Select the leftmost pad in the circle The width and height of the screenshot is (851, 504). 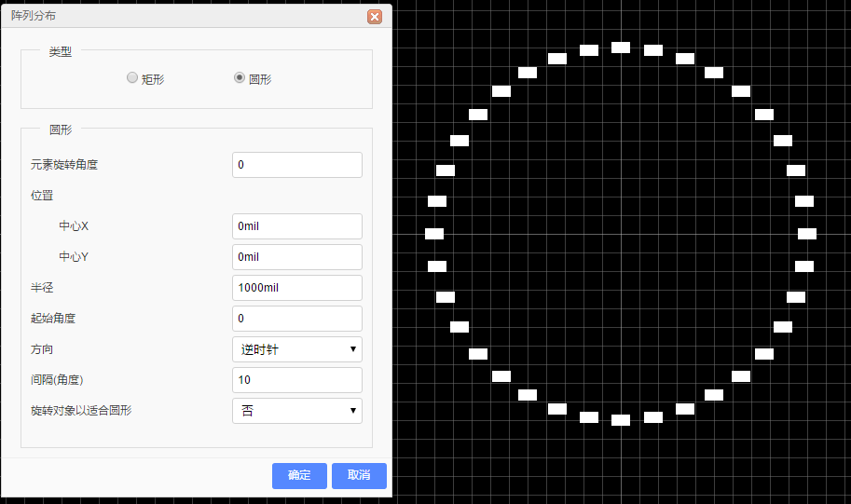(434, 233)
